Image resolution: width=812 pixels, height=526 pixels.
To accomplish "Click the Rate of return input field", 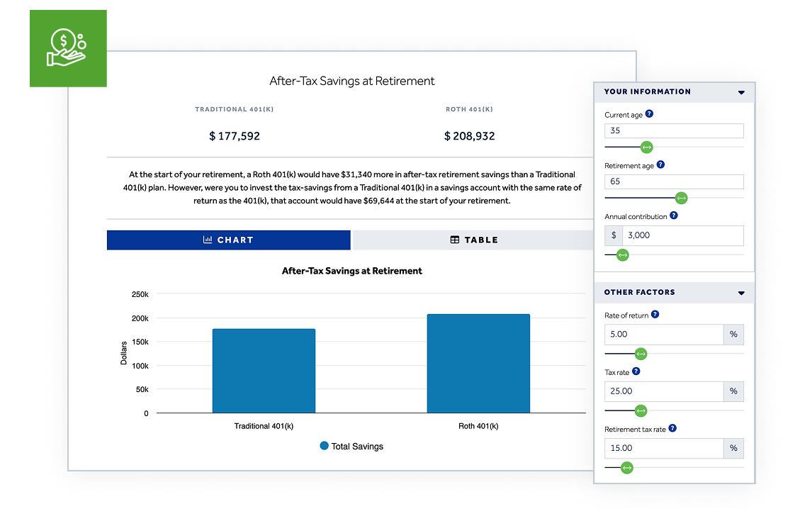I will [x=663, y=335].
